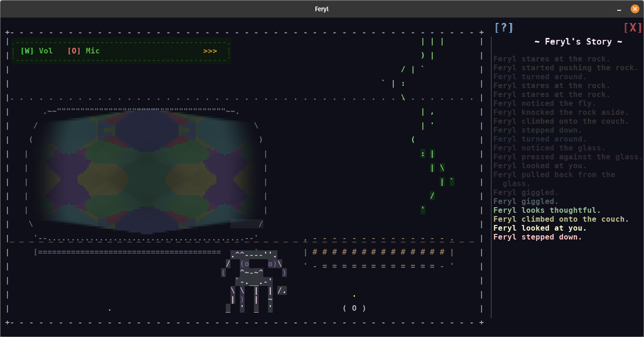Click the hash-patterned couch
The height and width of the screenshot is (337, 644).
point(379,252)
